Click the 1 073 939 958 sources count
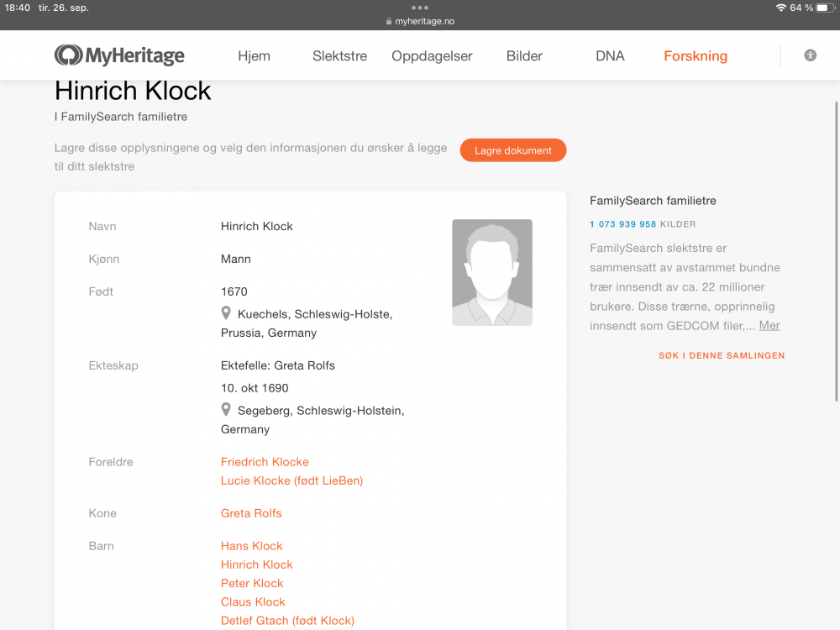This screenshot has height=630, width=840. click(623, 224)
